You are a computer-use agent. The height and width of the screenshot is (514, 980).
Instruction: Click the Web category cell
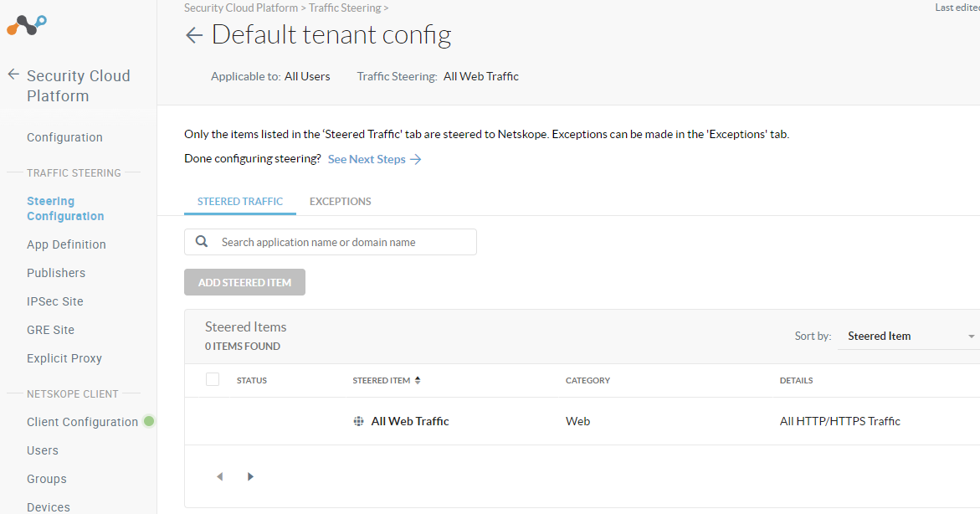pos(577,421)
